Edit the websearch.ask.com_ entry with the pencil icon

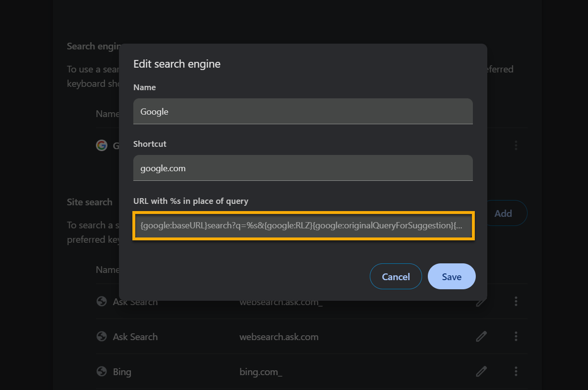pyautogui.click(x=481, y=302)
